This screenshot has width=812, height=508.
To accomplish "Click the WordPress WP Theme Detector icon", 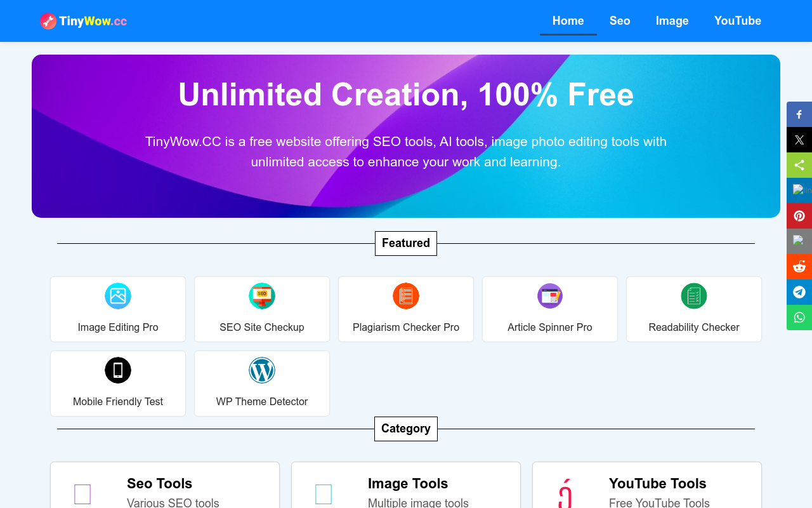I will click(x=262, y=370).
